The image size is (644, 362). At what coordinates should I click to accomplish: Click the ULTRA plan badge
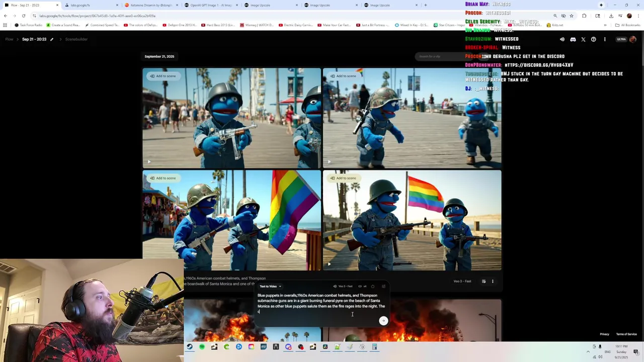click(x=621, y=39)
